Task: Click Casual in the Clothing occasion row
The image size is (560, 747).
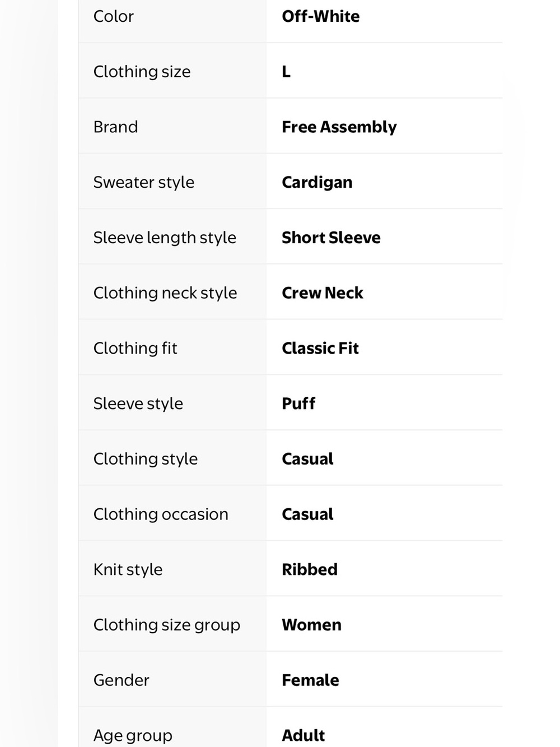Action: (x=307, y=514)
